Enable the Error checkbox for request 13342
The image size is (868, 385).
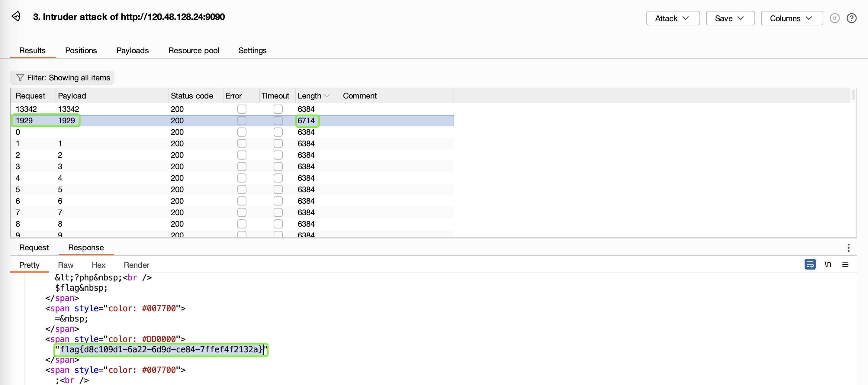point(241,108)
